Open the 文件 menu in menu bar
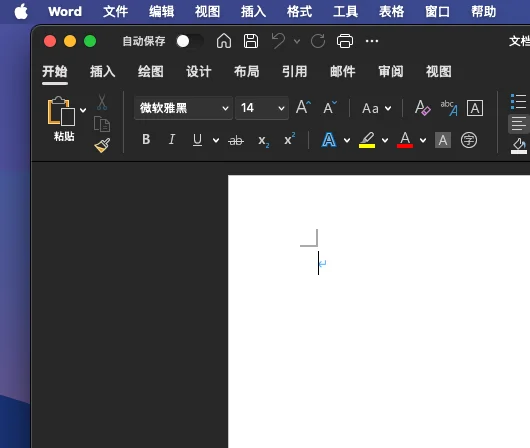This screenshot has height=448, width=530. click(x=115, y=12)
